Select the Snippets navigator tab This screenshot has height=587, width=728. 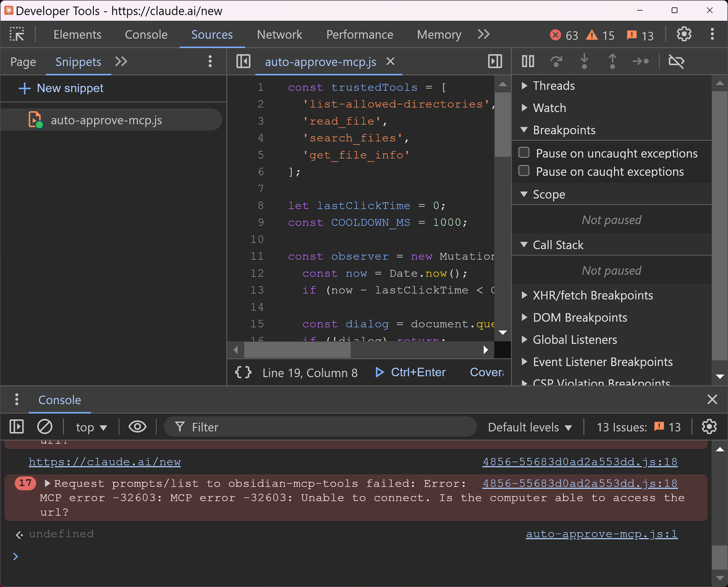click(78, 62)
